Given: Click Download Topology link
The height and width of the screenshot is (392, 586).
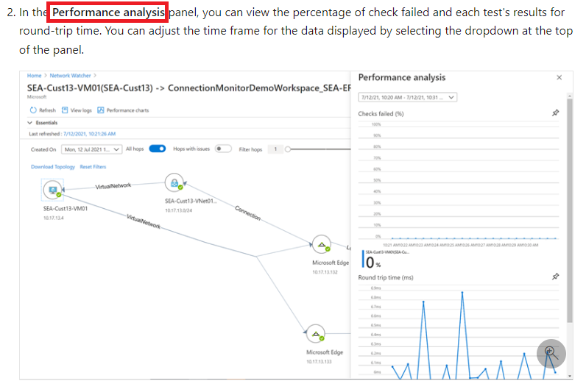Looking at the screenshot, I should 53,167.
